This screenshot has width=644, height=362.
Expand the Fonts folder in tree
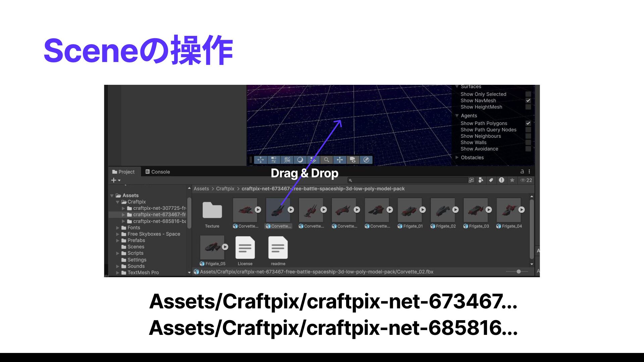click(x=118, y=228)
